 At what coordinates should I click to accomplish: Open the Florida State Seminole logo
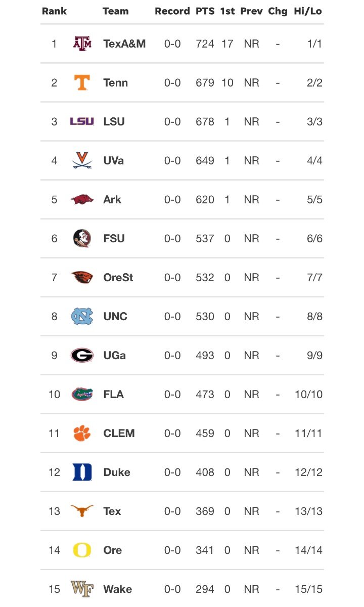(82, 238)
